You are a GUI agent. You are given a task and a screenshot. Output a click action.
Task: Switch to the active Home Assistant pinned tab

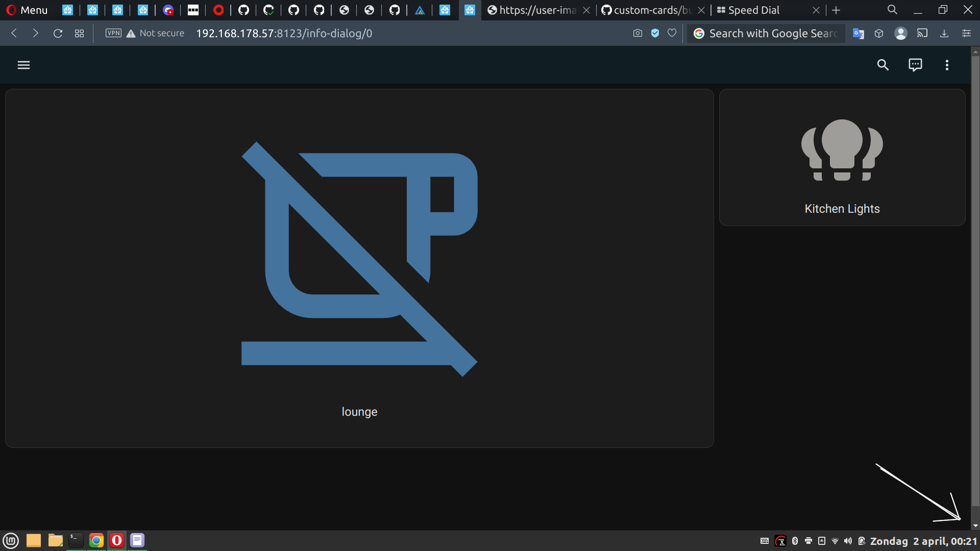tap(470, 10)
